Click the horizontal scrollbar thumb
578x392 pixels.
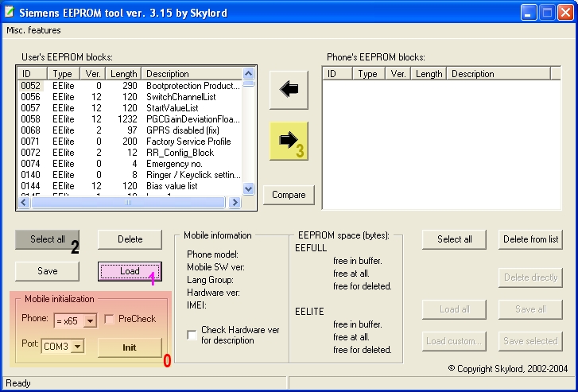[127, 203]
